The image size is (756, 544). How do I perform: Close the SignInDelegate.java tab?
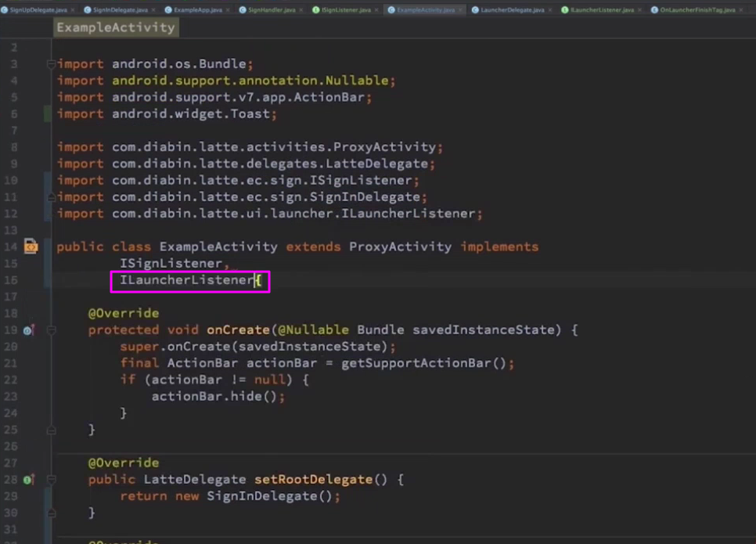pyautogui.click(x=154, y=10)
